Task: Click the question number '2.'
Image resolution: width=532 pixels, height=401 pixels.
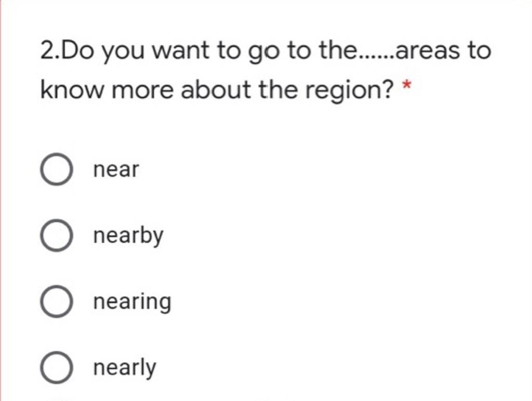Action: coord(48,51)
